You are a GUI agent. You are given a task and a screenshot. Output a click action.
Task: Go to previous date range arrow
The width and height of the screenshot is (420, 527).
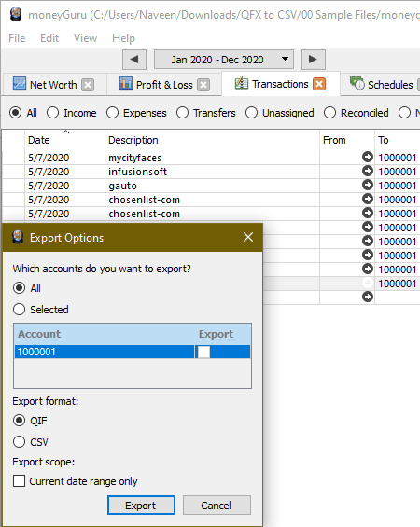(x=134, y=60)
